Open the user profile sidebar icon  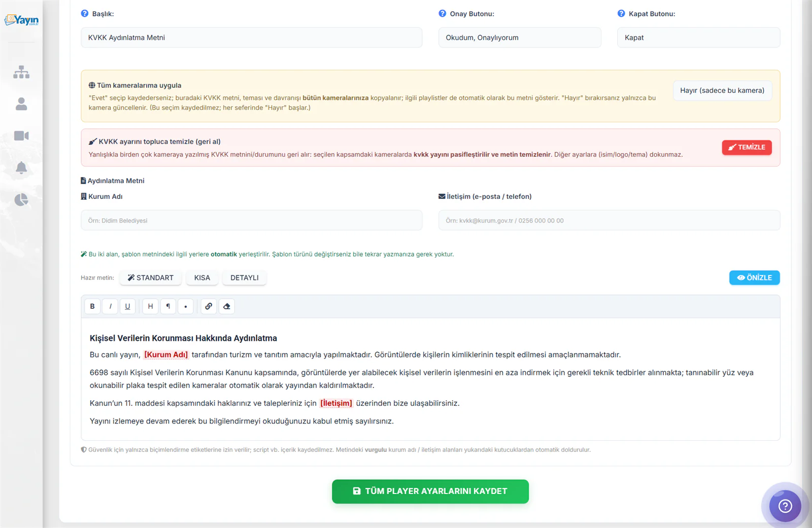pyautogui.click(x=21, y=104)
